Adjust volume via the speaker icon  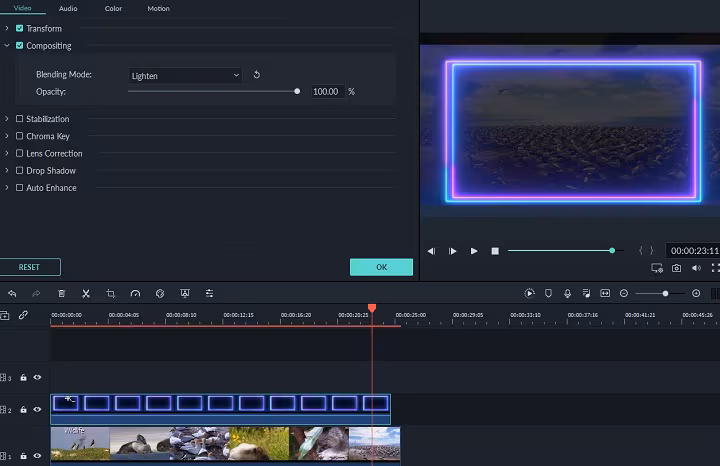tap(696, 268)
